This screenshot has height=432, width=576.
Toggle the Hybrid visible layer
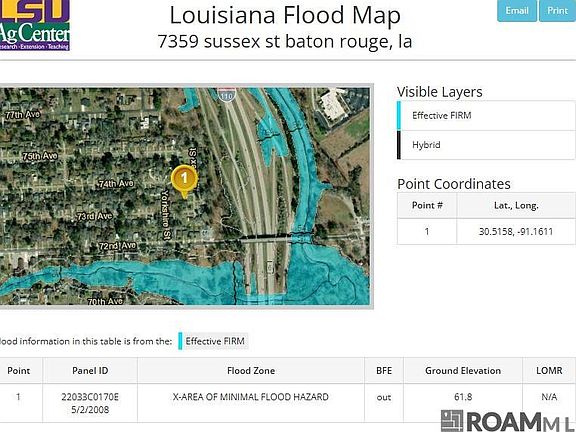click(x=486, y=145)
